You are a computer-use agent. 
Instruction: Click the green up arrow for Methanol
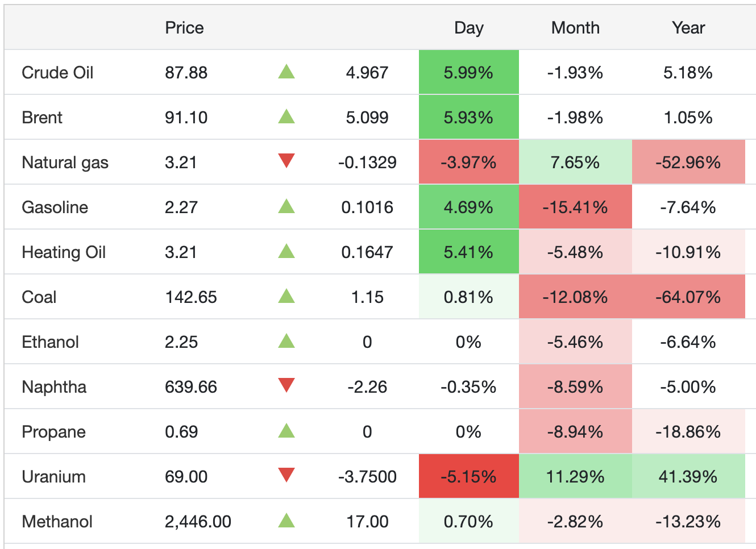(x=286, y=521)
